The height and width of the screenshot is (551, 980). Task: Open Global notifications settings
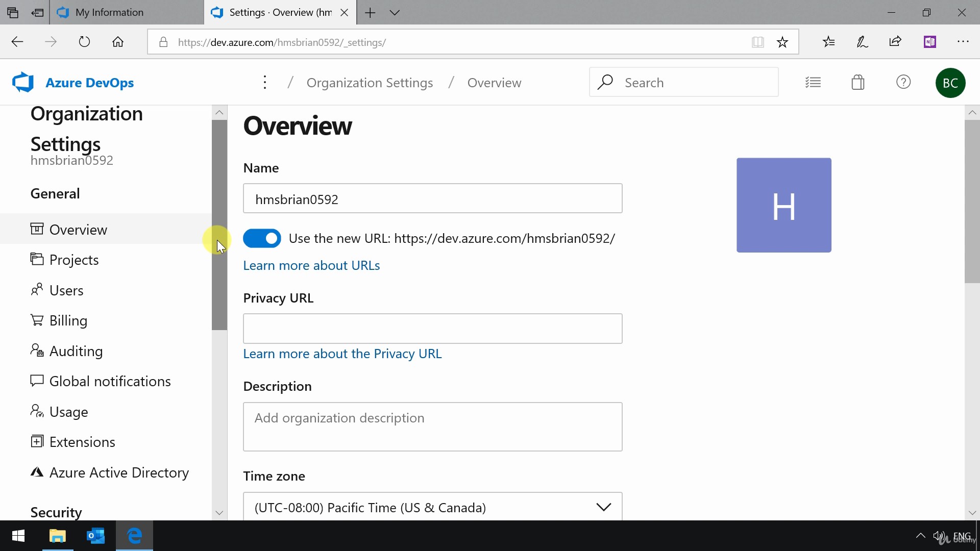tap(106, 381)
